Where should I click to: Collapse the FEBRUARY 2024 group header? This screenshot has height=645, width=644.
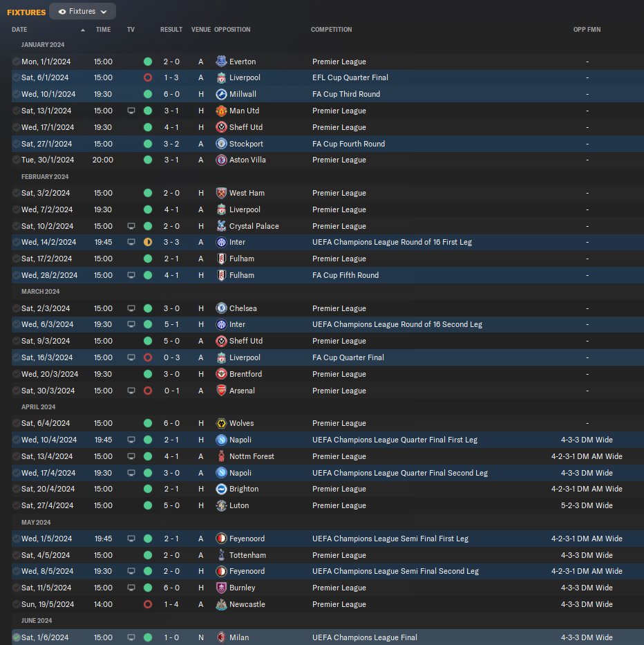click(x=45, y=176)
